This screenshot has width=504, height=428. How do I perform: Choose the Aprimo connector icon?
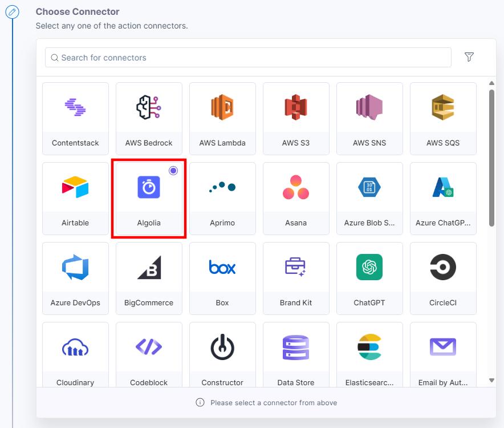222,187
